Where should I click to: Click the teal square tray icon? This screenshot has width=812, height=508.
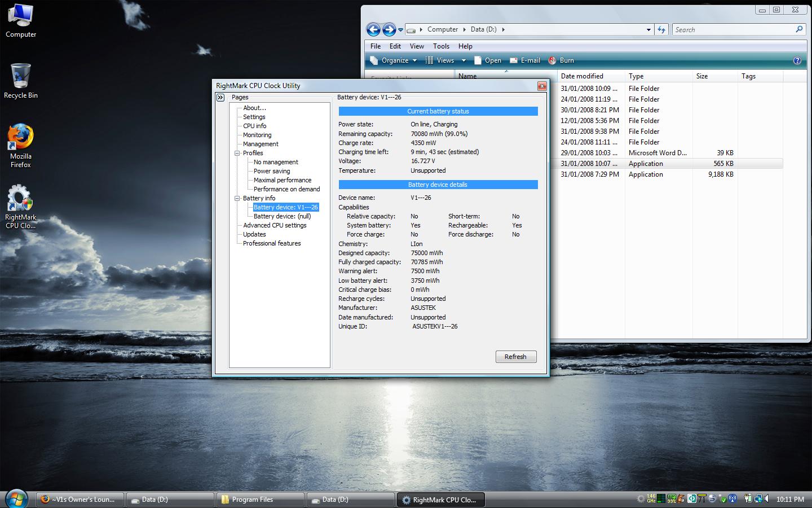(x=692, y=499)
